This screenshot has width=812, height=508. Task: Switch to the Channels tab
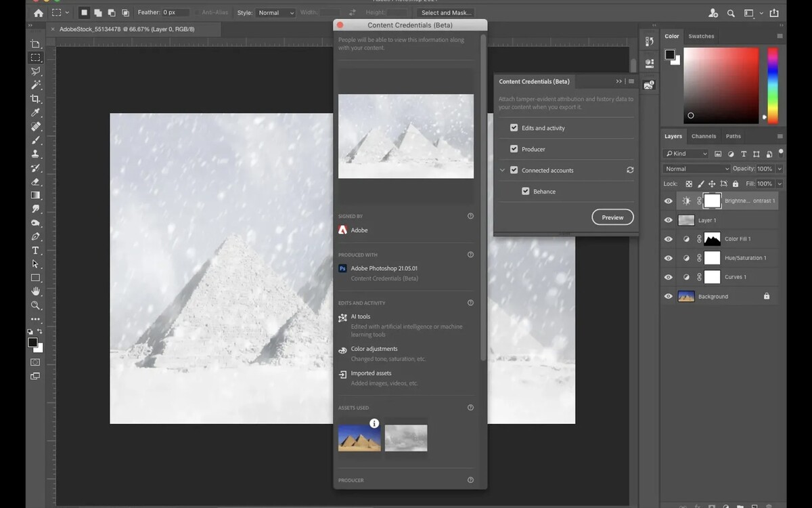point(704,136)
